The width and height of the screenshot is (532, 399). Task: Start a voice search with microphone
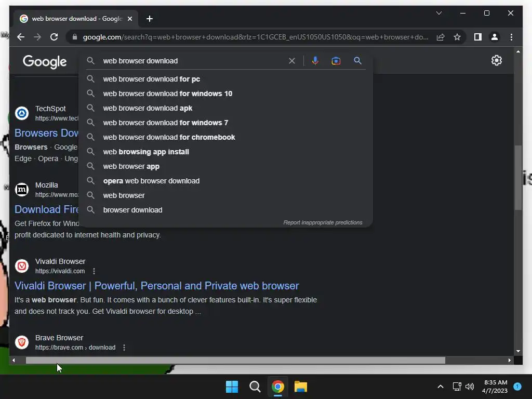[x=315, y=61]
